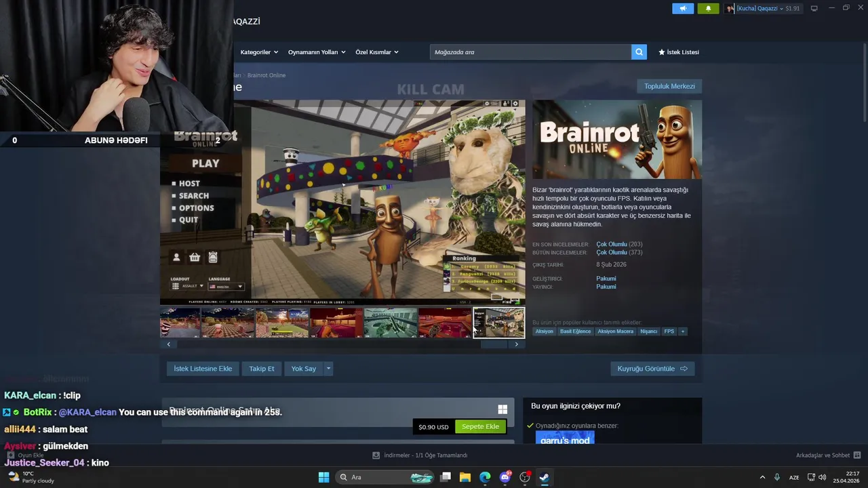Click publisher Pakumi link
This screenshot has width=868, height=488.
tap(606, 287)
